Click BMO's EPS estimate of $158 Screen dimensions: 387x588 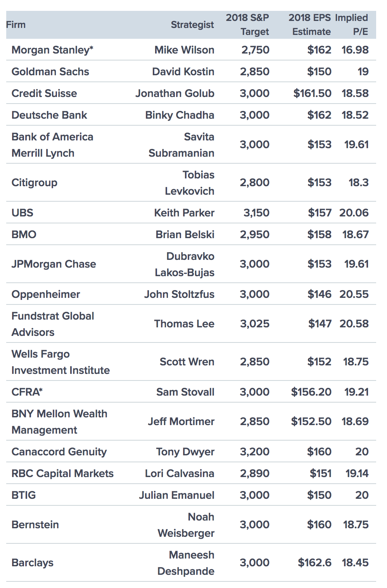tap(319, 235)
